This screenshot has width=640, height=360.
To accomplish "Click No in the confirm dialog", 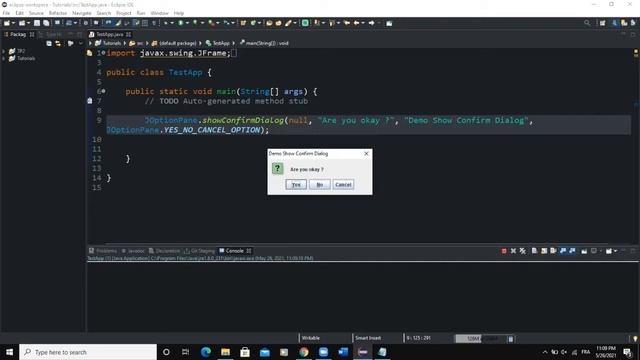I will [x=320, y=184].
